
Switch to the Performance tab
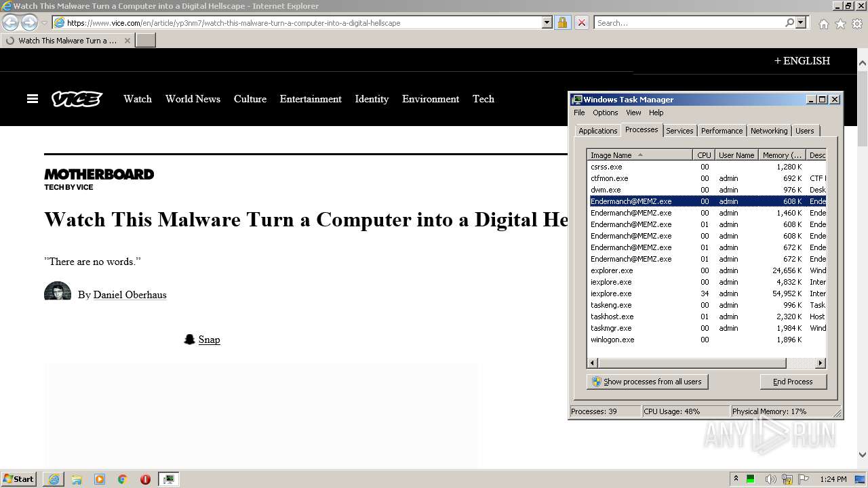(722, 131)
